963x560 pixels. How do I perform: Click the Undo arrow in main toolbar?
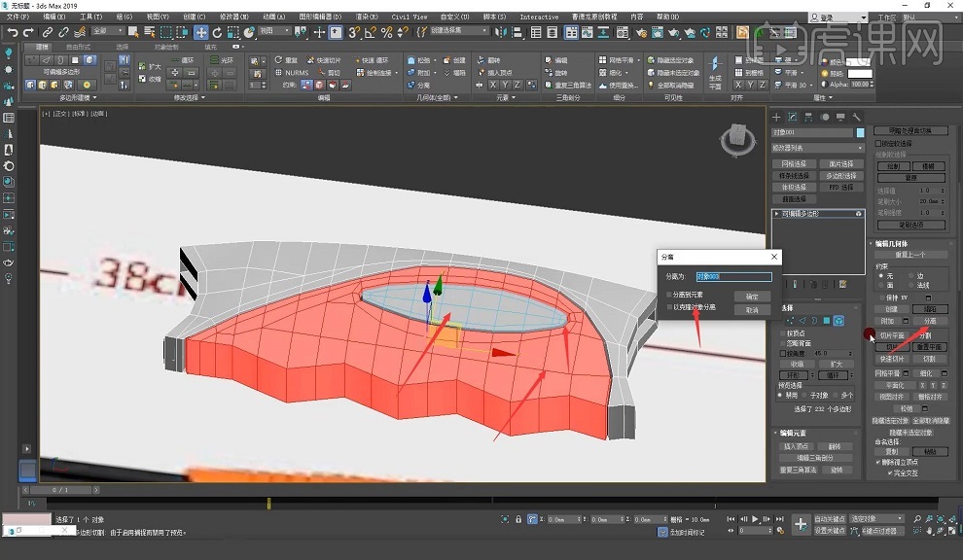(x=12, y=32)
